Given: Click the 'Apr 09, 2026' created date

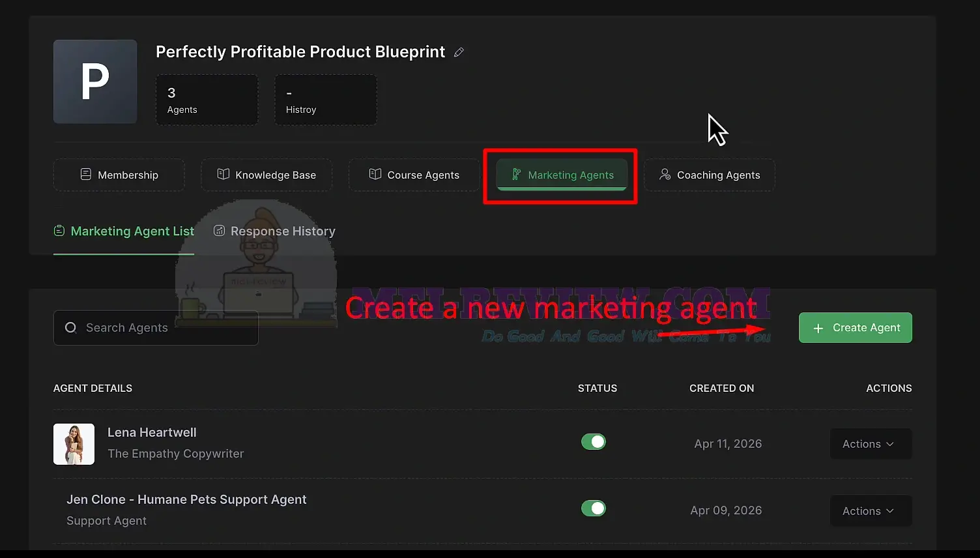Looking at the screenshot, I should pyautogui.click(x=726, y=510).
